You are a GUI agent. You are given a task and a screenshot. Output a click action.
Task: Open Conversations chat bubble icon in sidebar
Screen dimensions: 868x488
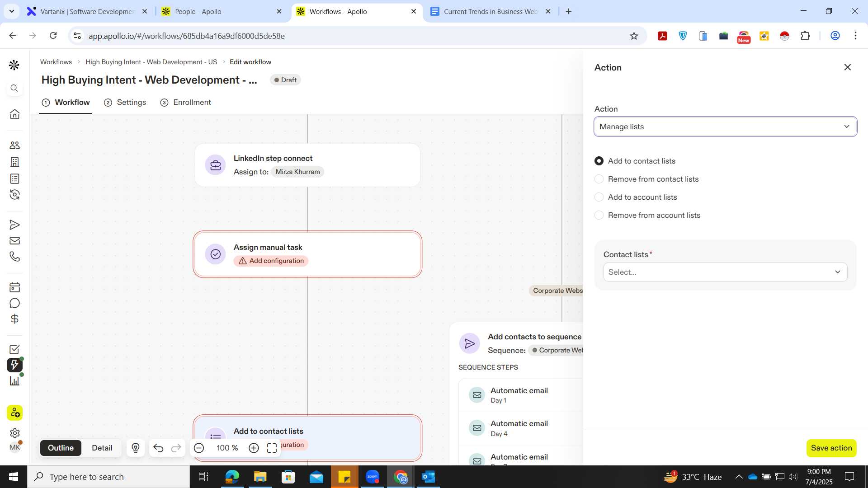14,303
